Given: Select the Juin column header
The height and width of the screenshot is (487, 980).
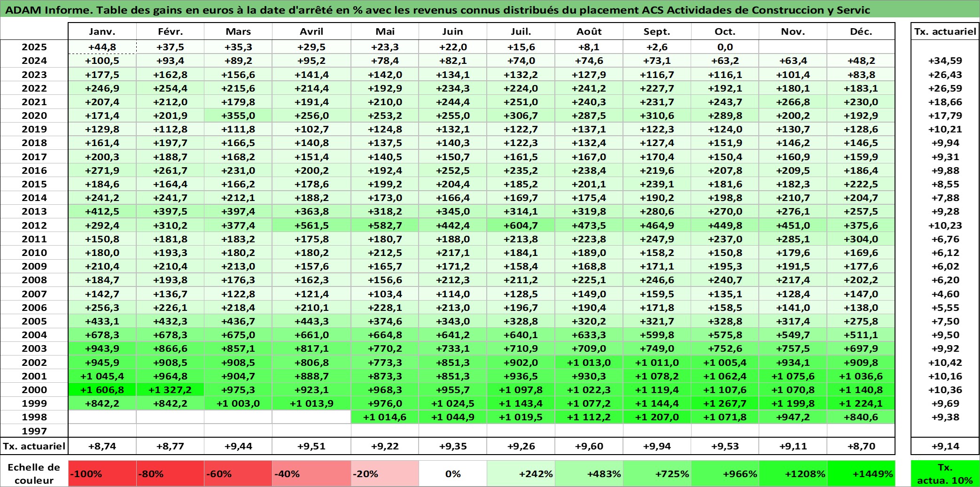Looking at the screenshot, I should tap(453, 31).
